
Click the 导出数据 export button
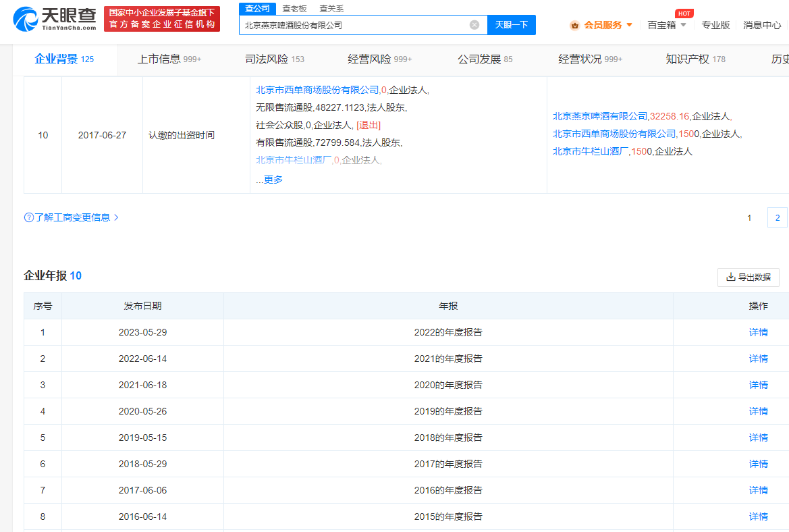click(748, 277)
